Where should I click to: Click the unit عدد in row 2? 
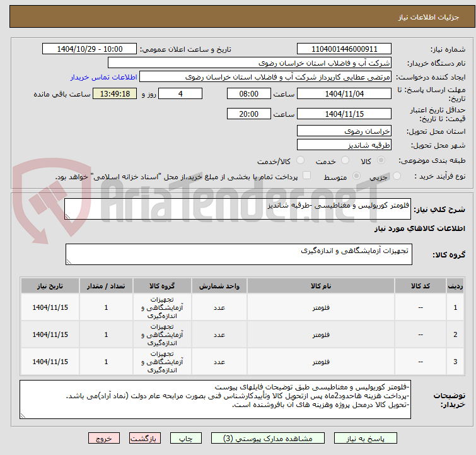(x=219, y=334)
